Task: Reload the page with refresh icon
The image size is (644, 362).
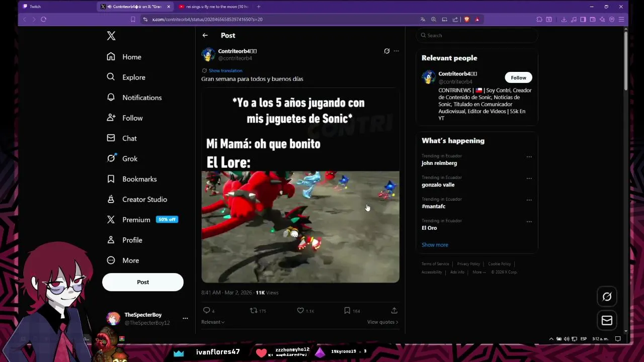Action: (43, 19)
